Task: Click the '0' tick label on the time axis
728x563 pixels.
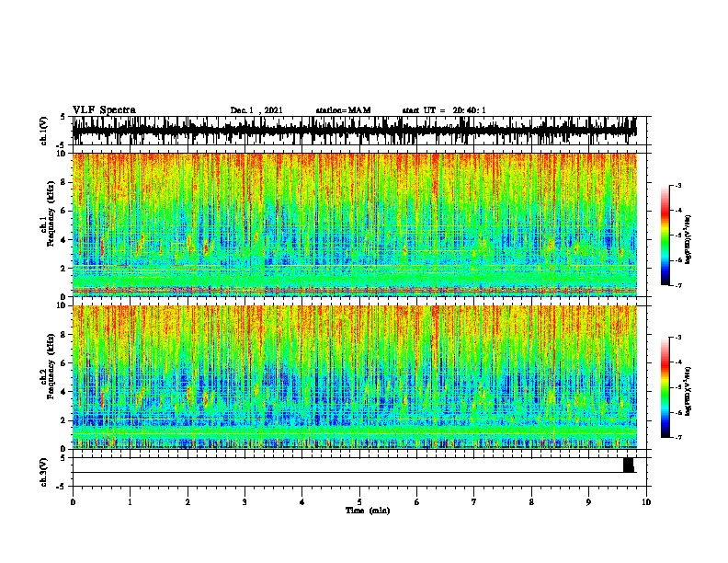Action: pos(73,502)
